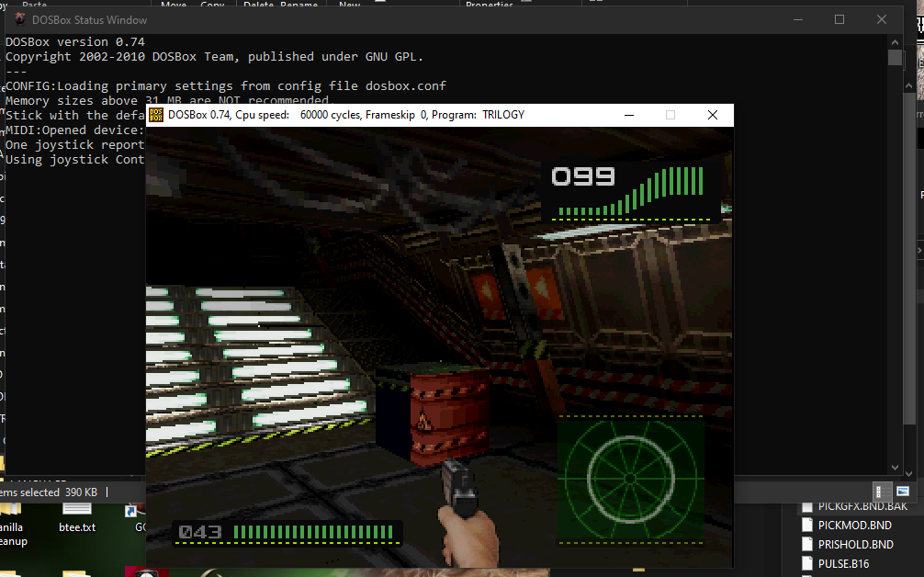Screen dimensions: 924x577
Task: Click the red hazard barrel in game
Action: click(449, 415)
